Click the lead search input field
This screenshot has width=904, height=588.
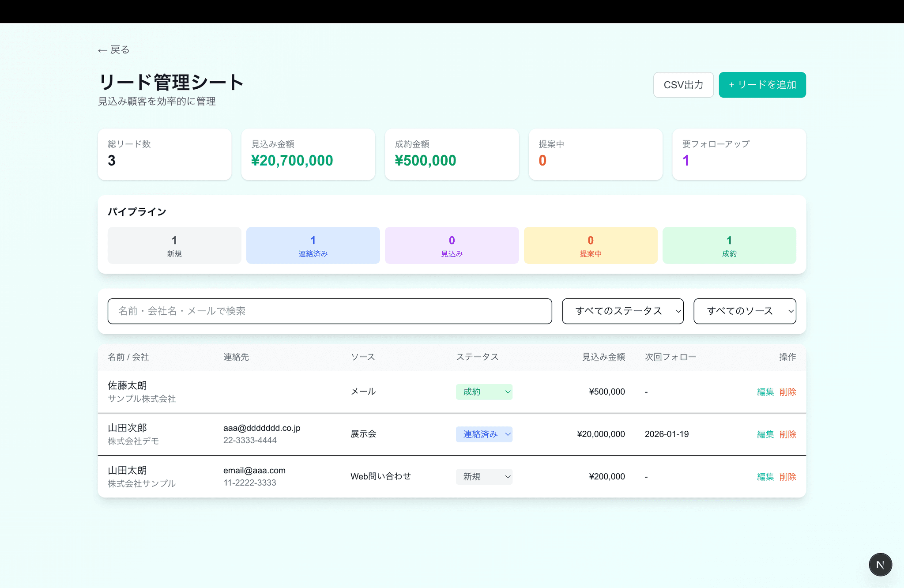[x=329, y=311]
